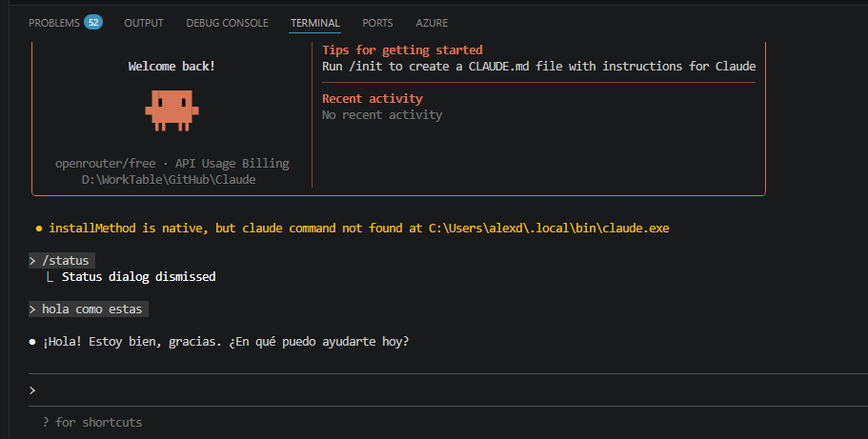Activate the TERMINAL tab
Viewport: 868px width, 439px height.
coord(315,22)
